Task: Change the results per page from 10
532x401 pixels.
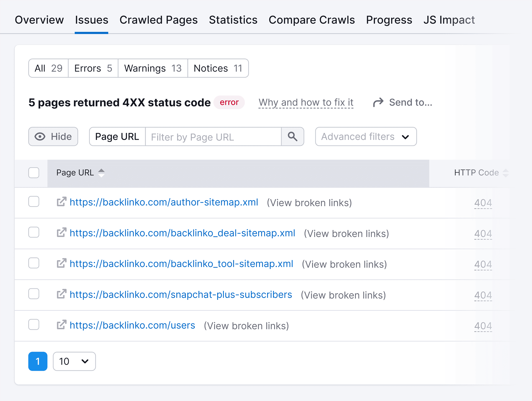Action: (x=74, y=361)
